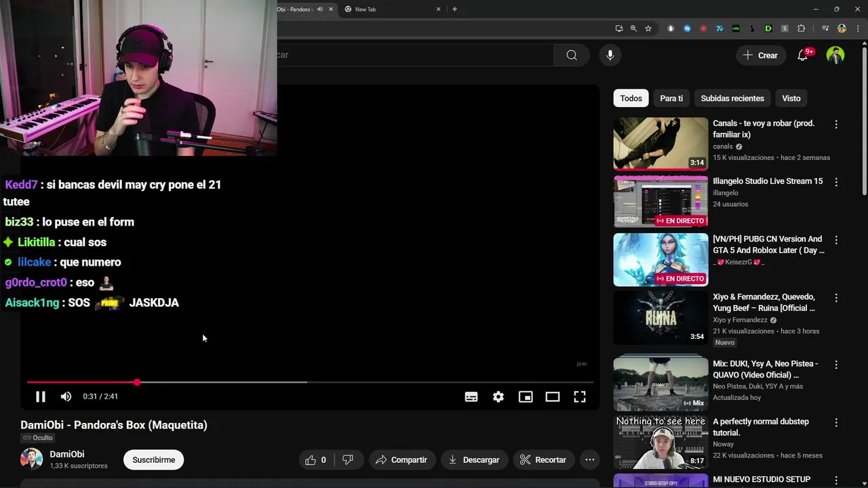Open the QUAVO mix thumbnail
Viewport: 868px width, 488px height.
pos(660,383)
